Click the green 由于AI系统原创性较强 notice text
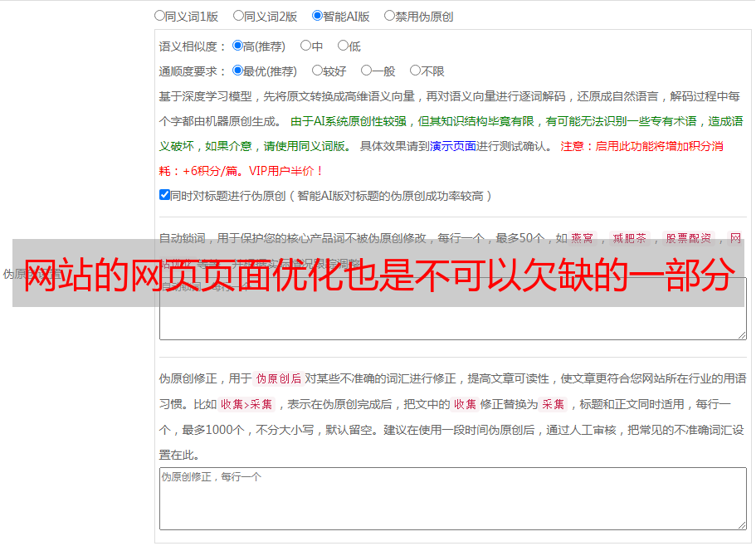Viewport: 756px width, 546px height. tap(451, 134)
